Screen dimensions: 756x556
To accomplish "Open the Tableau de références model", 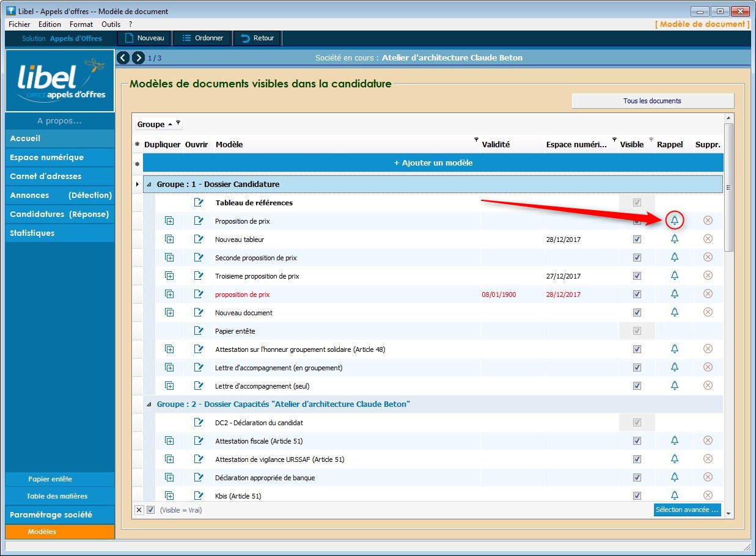I will 198,202.
